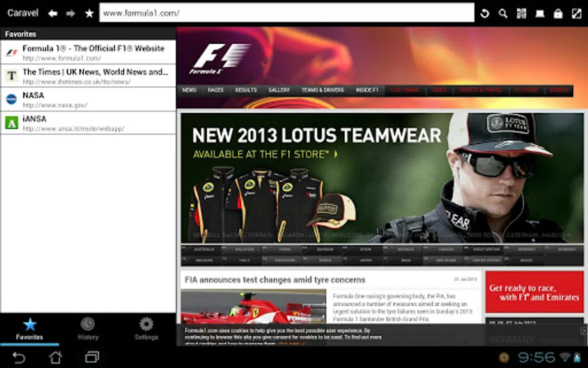Screen dimensions: 588x368
Task: Open the NASA favorite entry
Action: 88,99
